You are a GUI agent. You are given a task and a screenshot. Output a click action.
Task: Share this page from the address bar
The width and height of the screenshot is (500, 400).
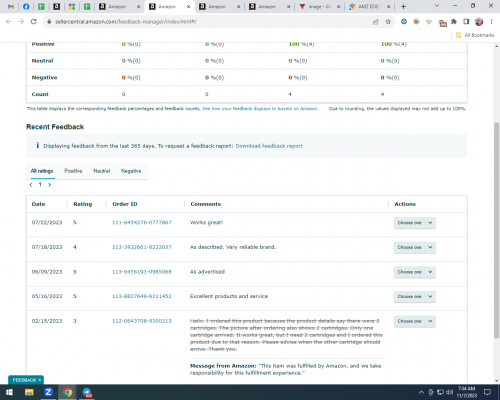[376, 22]
